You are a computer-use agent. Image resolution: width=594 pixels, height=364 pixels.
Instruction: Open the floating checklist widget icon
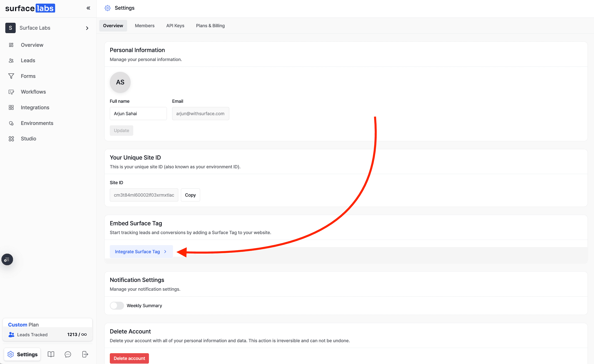click(x=7, y=260)
